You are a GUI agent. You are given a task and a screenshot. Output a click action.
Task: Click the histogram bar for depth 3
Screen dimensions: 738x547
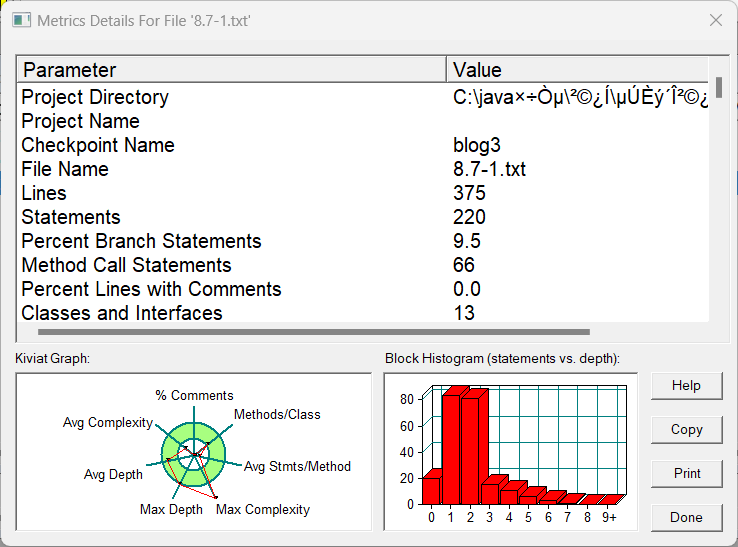coord(490,494)
